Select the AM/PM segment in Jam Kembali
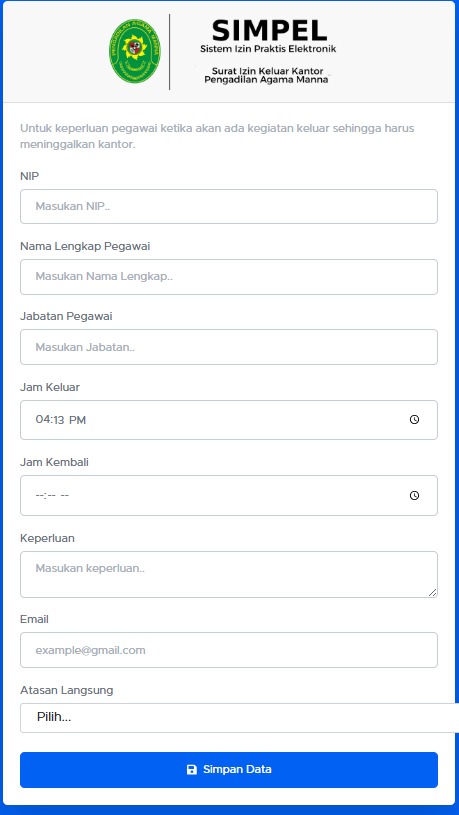This screenshot has width=459, height=815. [64, 495]
